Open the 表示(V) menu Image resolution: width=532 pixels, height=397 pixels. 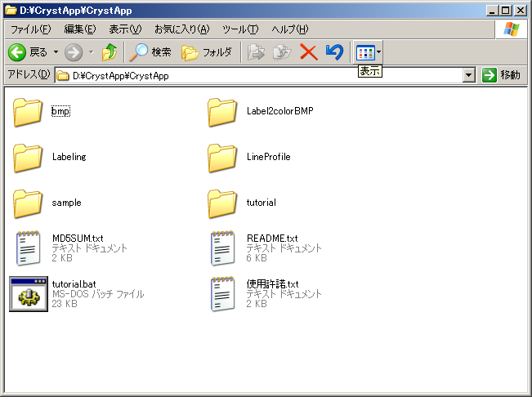click(125, 29)
